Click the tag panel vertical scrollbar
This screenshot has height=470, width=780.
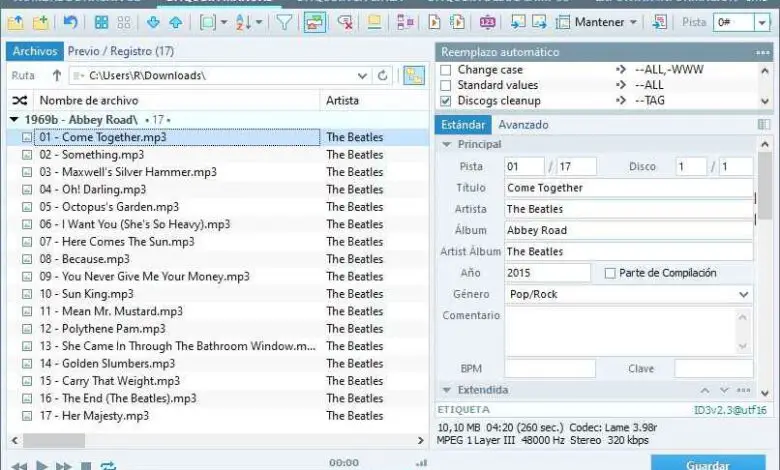[765, 186]
